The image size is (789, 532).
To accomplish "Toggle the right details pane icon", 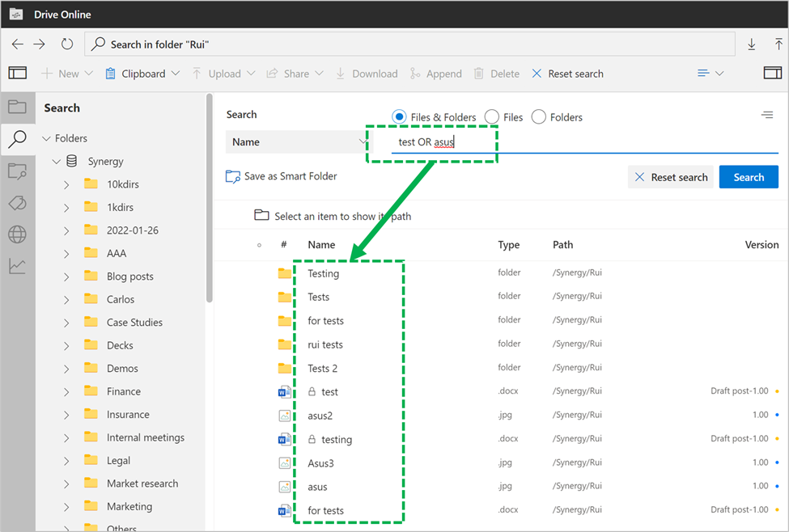I will click(772, 74).
